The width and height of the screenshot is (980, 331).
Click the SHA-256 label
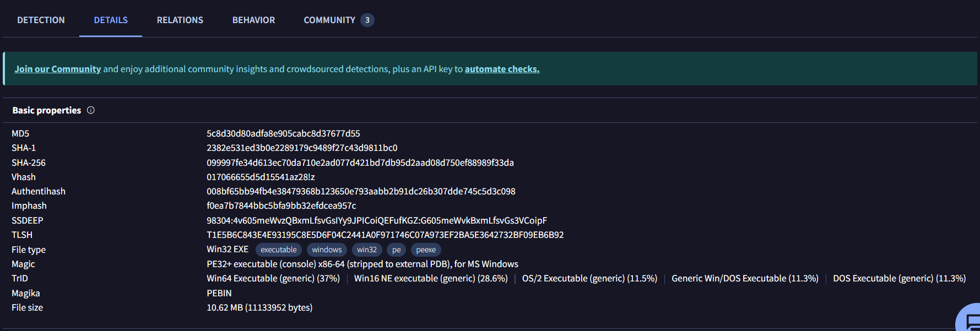(29, 162)
